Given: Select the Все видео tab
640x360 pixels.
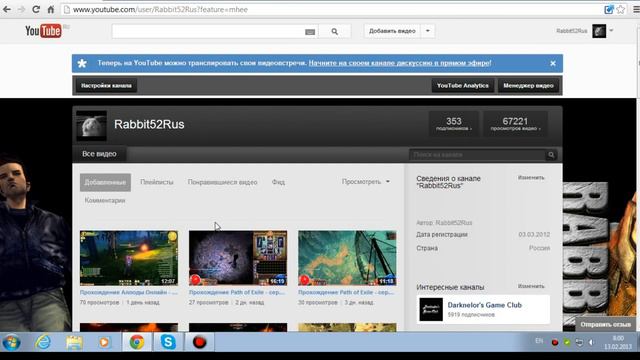Looking at the screenshot, I should pyautogui.click(x=99, y=154).
